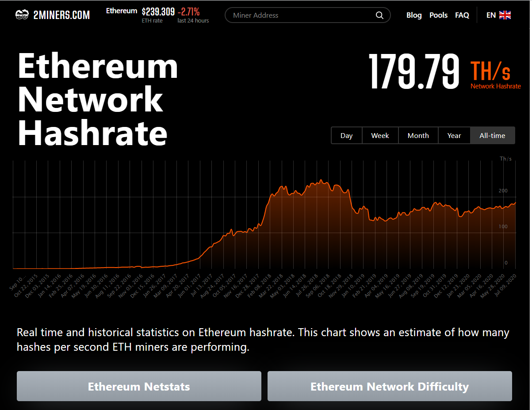Click the 179.79 network hashrate number
The height and width of the screenshot is (410, 532).
pos(414,71)
